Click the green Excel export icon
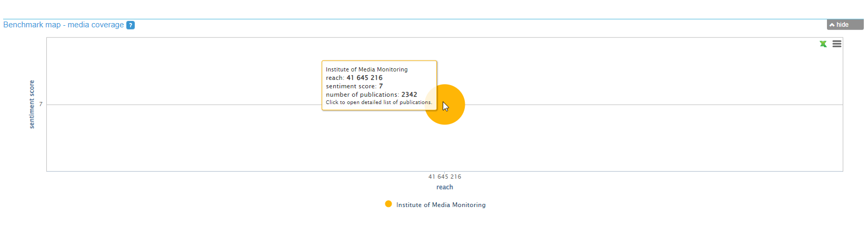The image size is (868, 237). [x=823, y=44]
